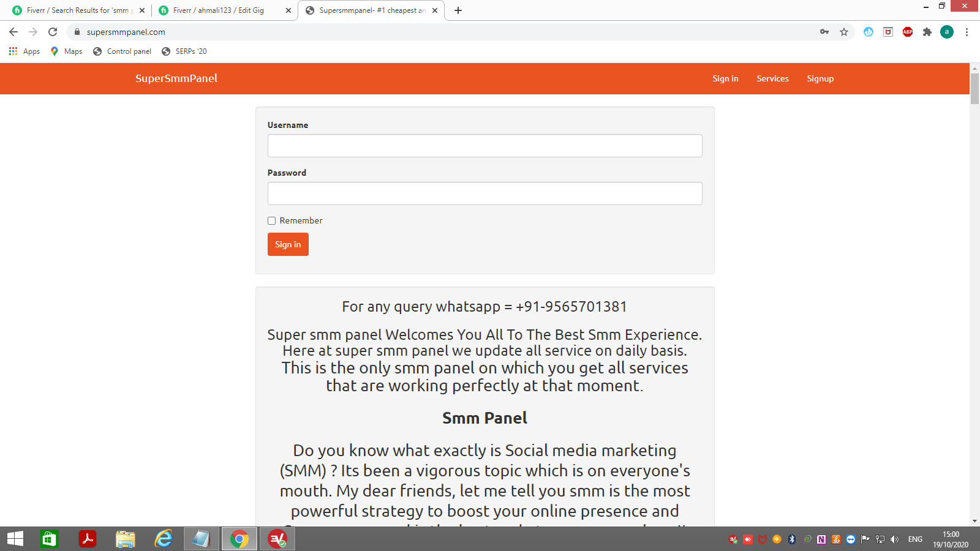Open a new browser tab

(458, 10)
